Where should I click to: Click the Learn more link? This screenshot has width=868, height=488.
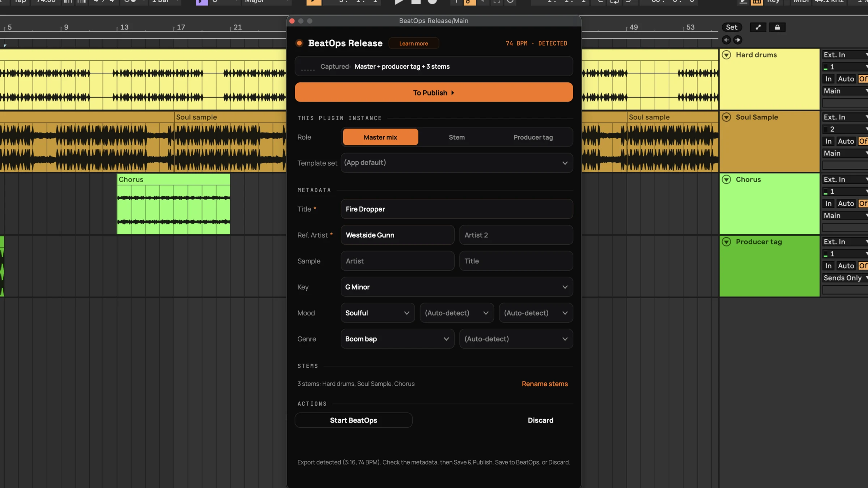tap(414, 43)
